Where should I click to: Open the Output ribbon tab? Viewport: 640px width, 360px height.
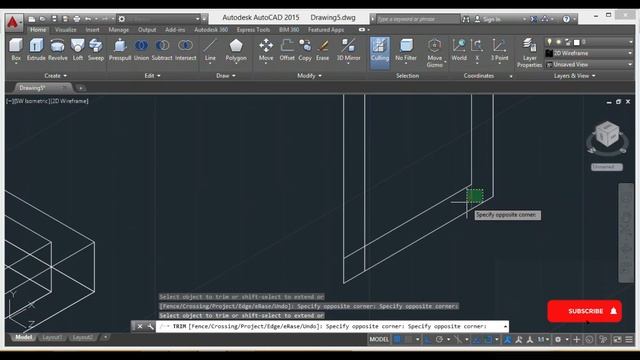coord(147,30)
